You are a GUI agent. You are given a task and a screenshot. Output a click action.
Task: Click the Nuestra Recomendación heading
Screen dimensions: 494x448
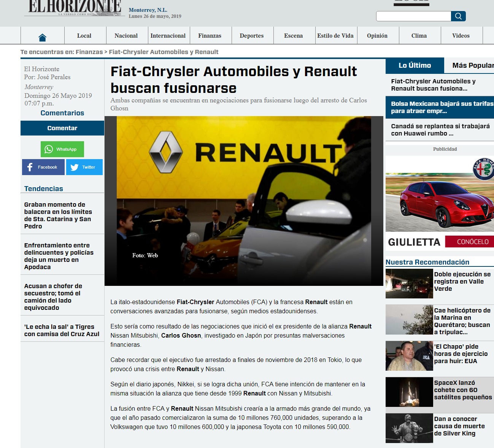click(x=427, y=262)
